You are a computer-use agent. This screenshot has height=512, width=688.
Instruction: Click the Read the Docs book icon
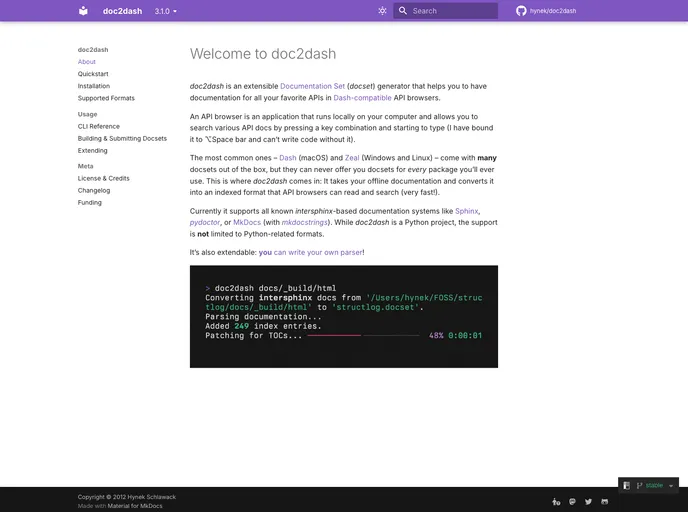point(627,486)
